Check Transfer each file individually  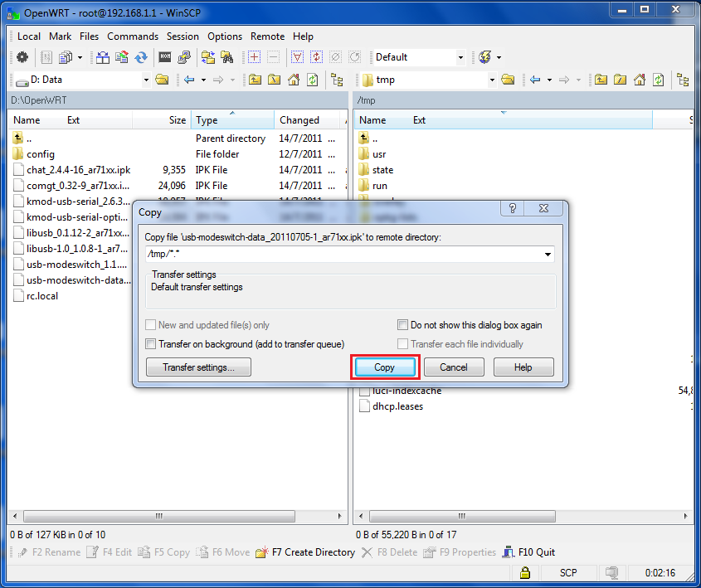pyautogui.click(x=460, y=344)
